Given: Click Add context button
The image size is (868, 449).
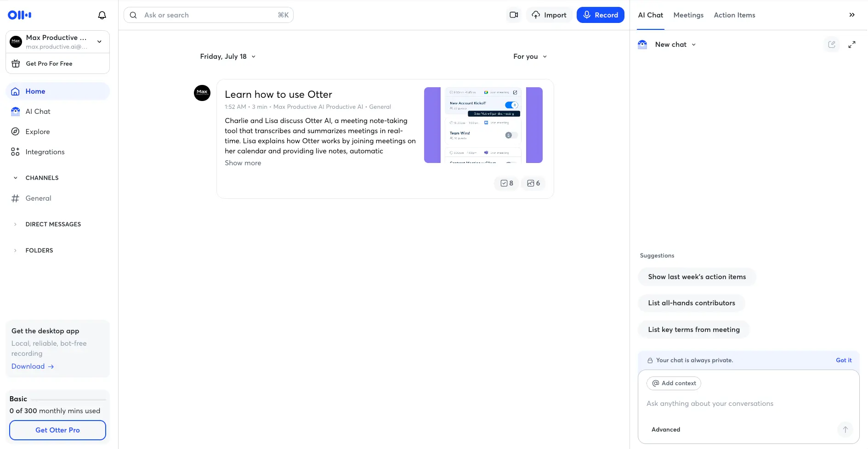Looking at the screenshot, I should point(674,383).
